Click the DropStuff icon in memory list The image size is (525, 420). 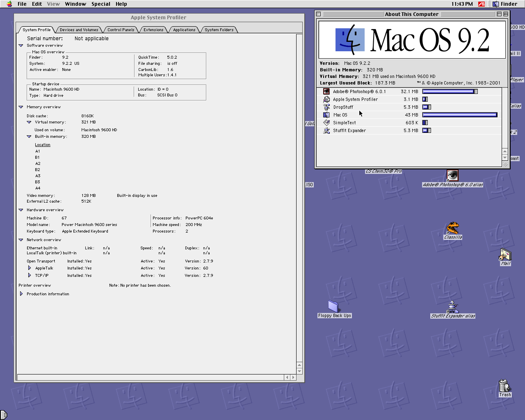click(326, 107)
